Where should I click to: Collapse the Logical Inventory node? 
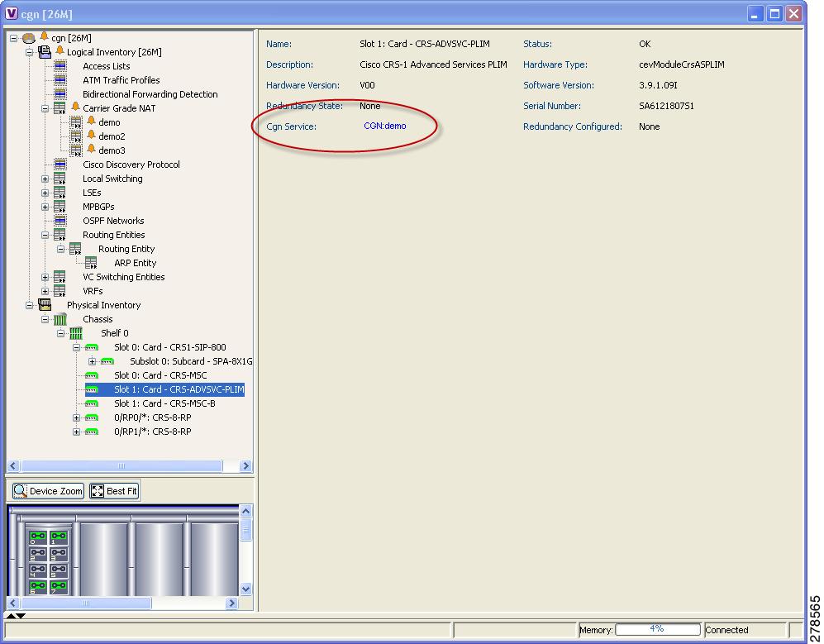30,52
